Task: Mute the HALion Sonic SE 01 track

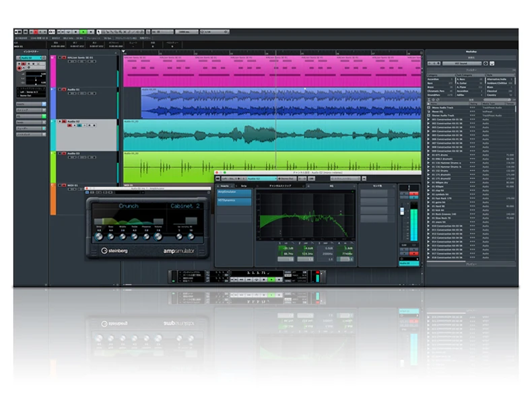Action: click(x=60, y=58)
